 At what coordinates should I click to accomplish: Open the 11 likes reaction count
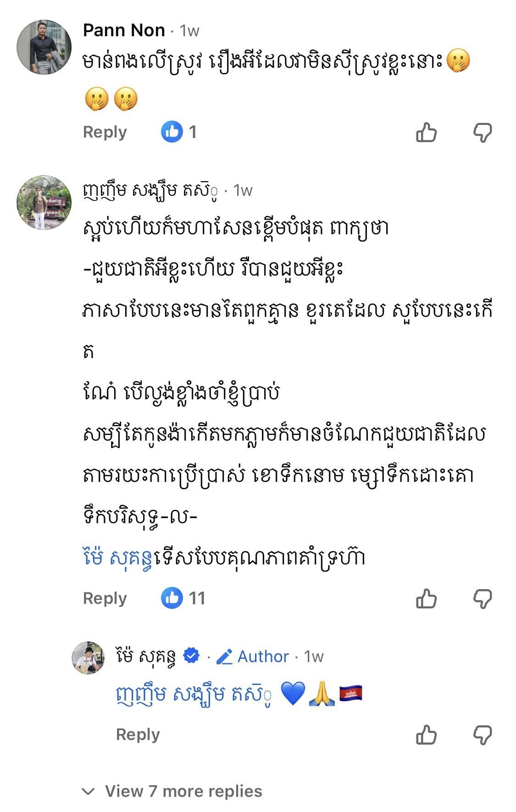183,598
